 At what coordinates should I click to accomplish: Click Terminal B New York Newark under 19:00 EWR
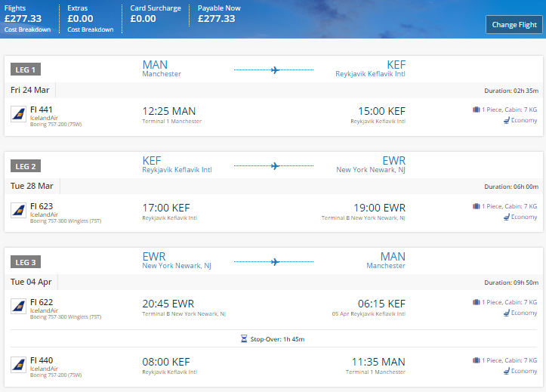click(363, 218)
